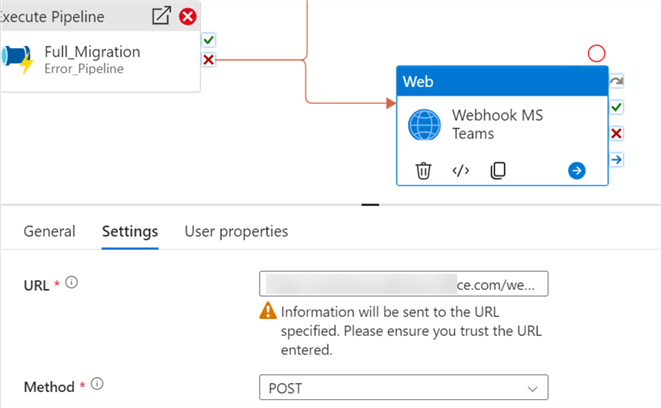The width and height of the screenshot is (661, 408).
Task: Click into the URL input field
Action: point(403,285)
